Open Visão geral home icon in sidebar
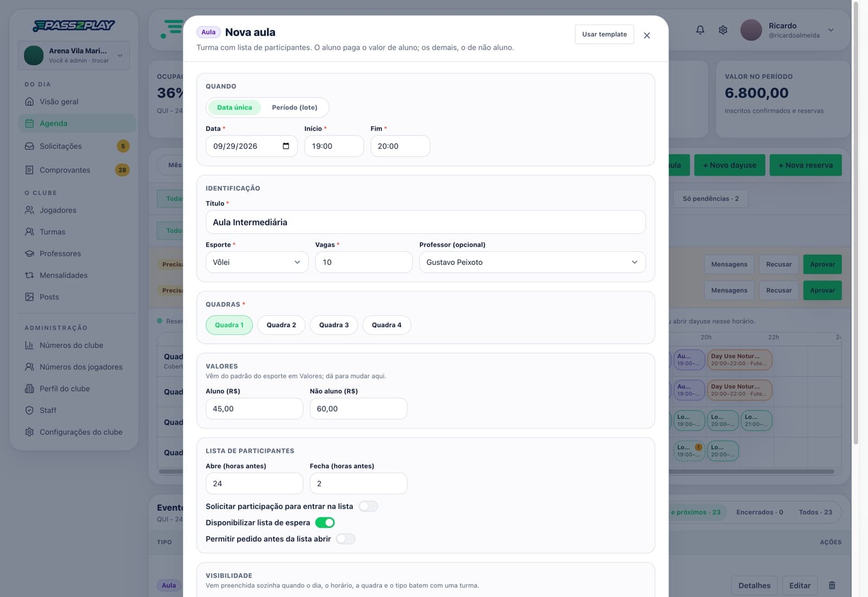 [x=29, y=101]
